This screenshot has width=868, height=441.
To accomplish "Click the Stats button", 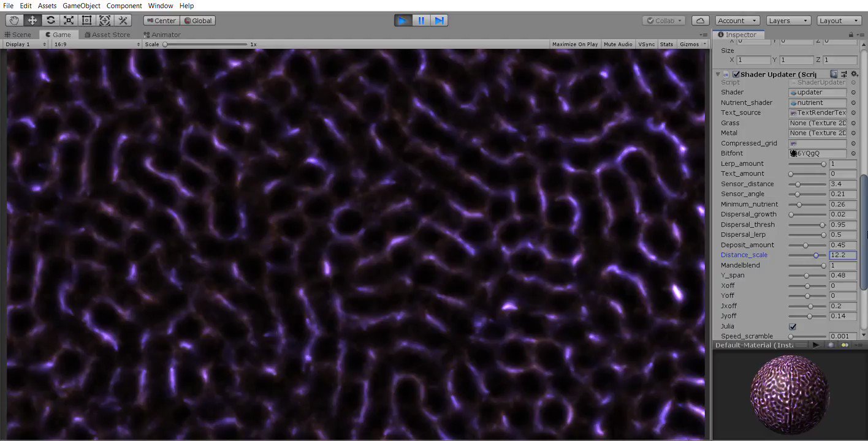I will coord(666,43).
